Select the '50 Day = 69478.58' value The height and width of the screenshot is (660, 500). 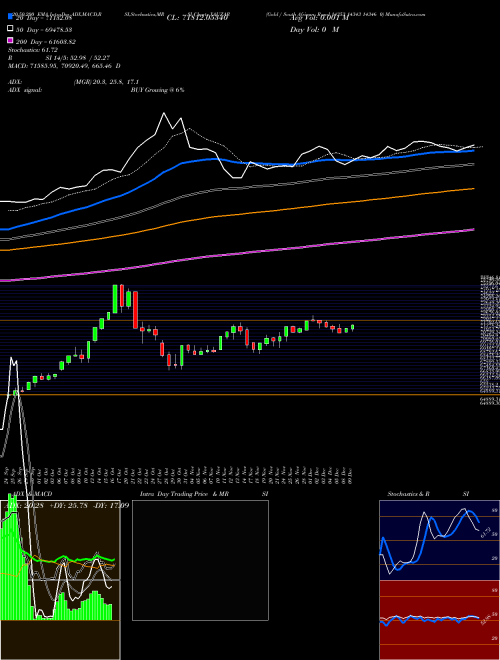(45, 30)
